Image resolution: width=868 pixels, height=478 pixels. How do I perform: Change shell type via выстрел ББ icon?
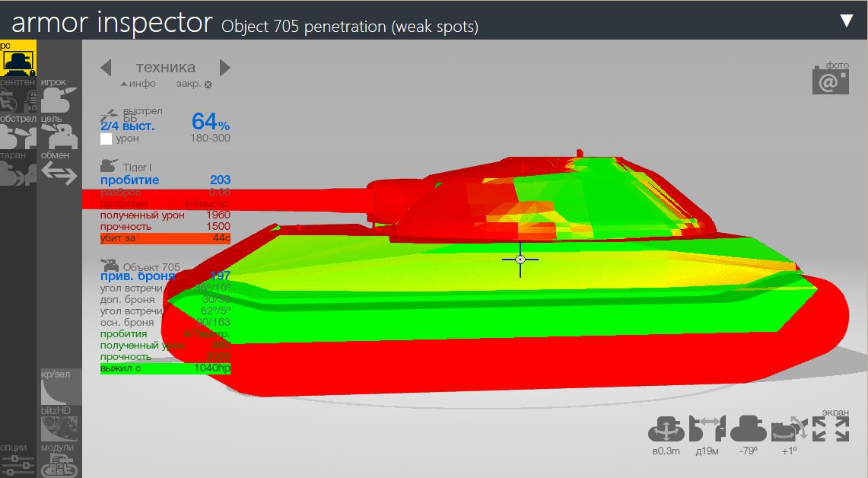click(x=110, y=115)
